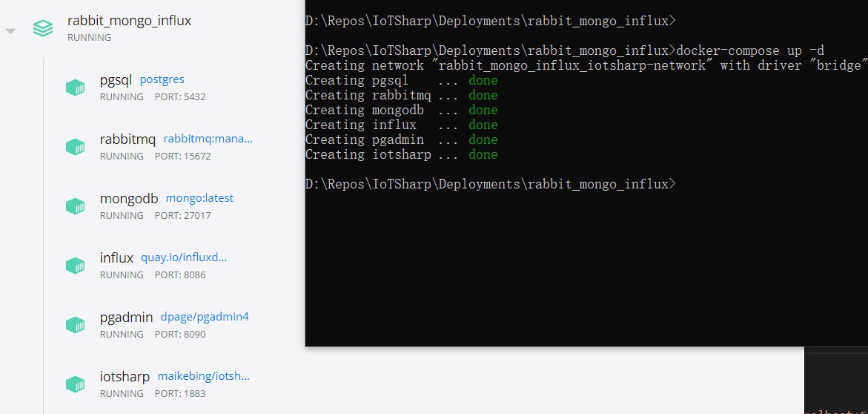Open the dpage/pgadmin4 image link

205,317
